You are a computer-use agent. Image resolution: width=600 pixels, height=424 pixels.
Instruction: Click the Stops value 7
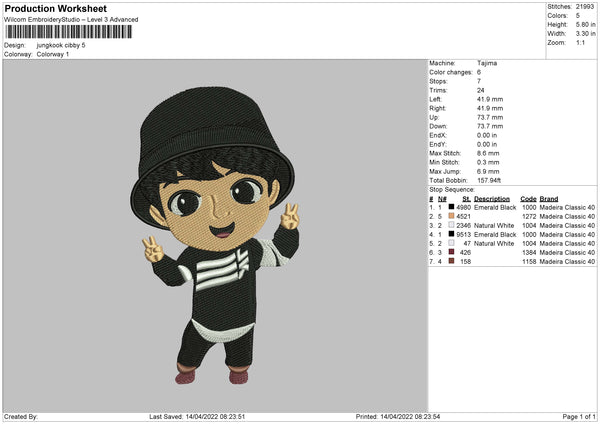[479, 81]
